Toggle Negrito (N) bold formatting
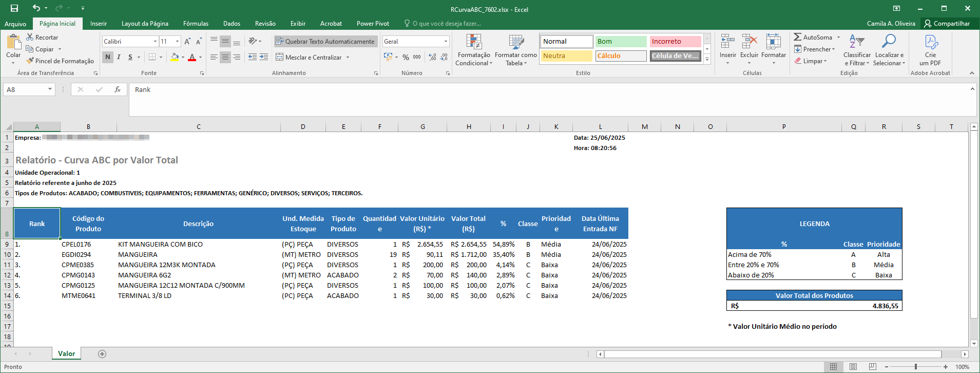 pos(108,57)
